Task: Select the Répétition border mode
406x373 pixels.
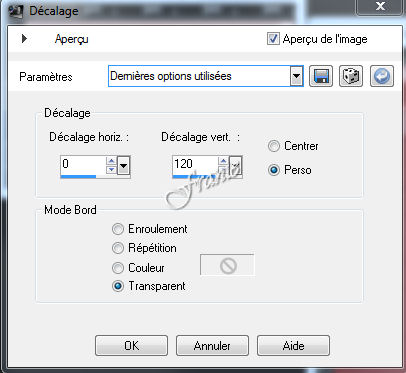Action: 118,248
